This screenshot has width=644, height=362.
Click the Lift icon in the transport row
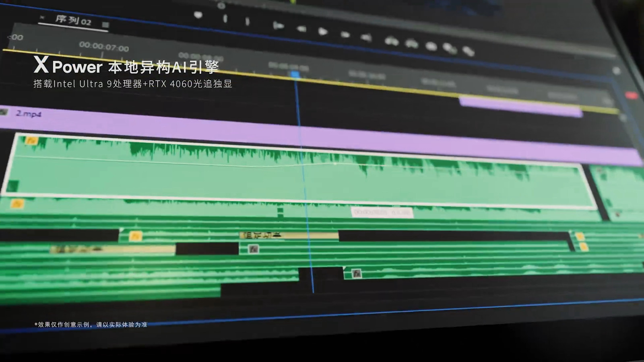coord(392,41)
